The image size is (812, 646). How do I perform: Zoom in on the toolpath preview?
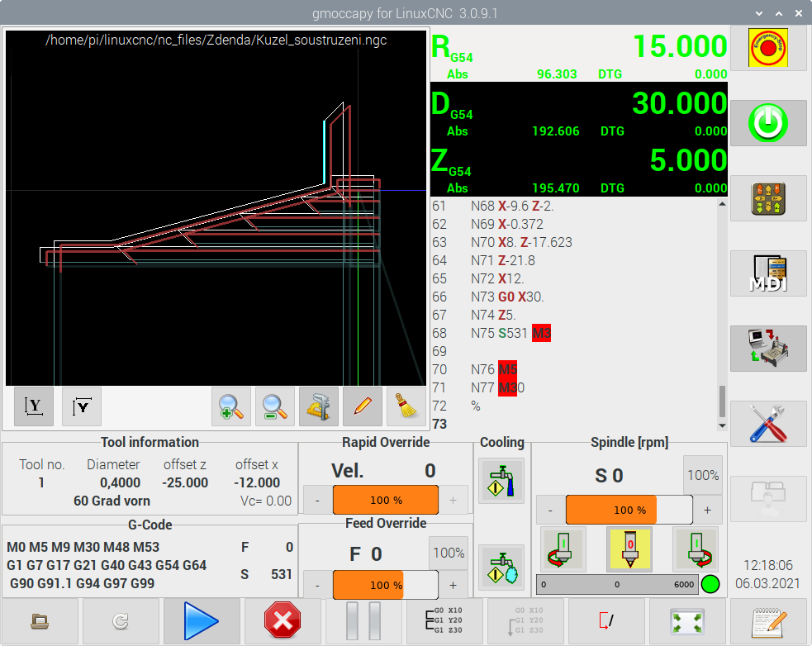[x=231, y=406]
